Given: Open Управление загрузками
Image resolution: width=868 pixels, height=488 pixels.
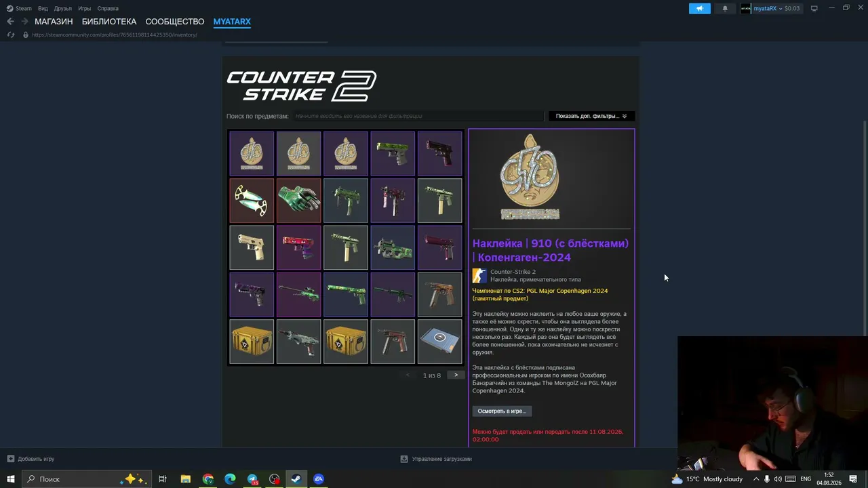Looking at the screenshot, I should [441, 459].
